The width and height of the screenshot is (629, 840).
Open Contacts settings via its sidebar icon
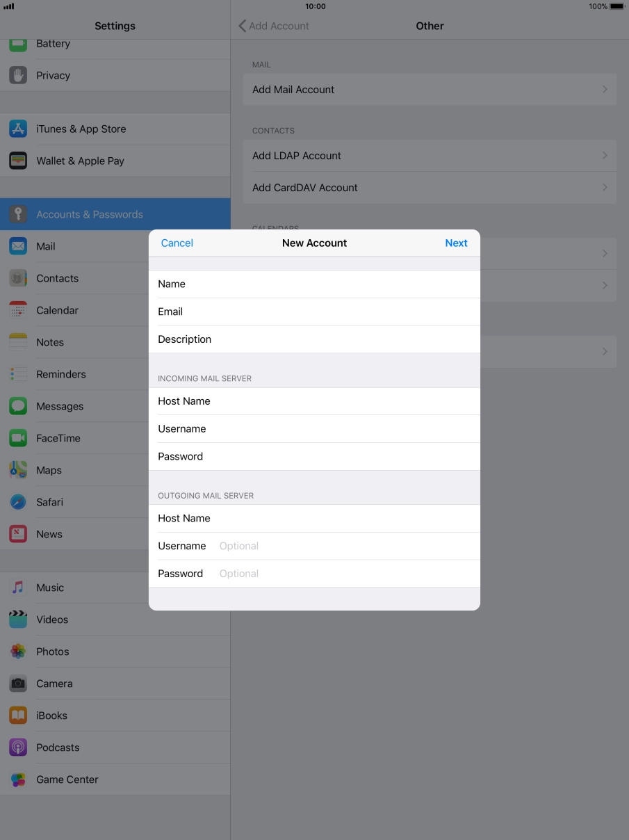click(x=18, y=278)
